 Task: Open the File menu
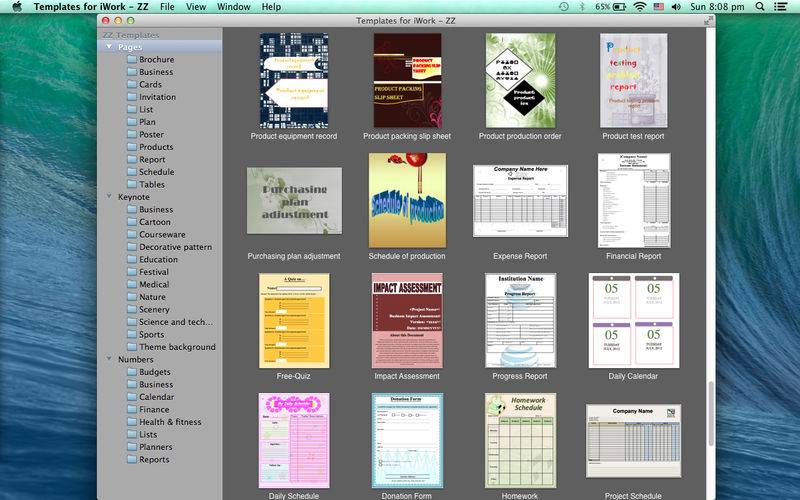(x=167, y=7)
